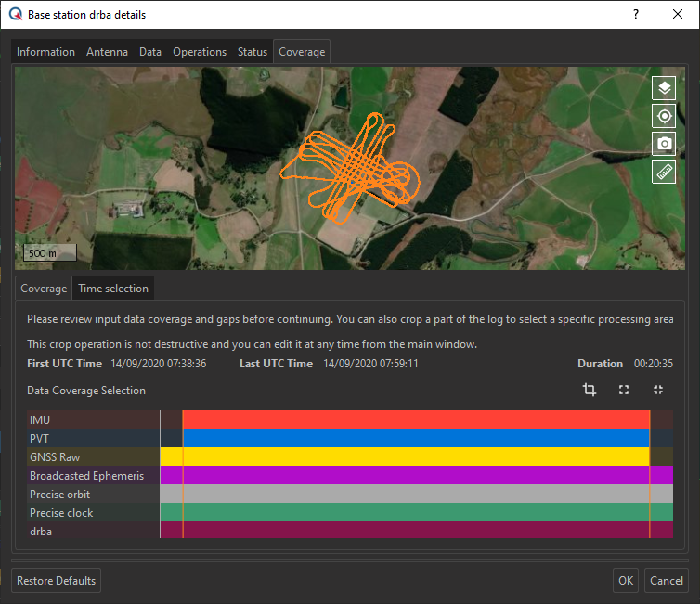Take a map screenshot with camera icon
Screen dimensions: 700x604
click(663, 144)
